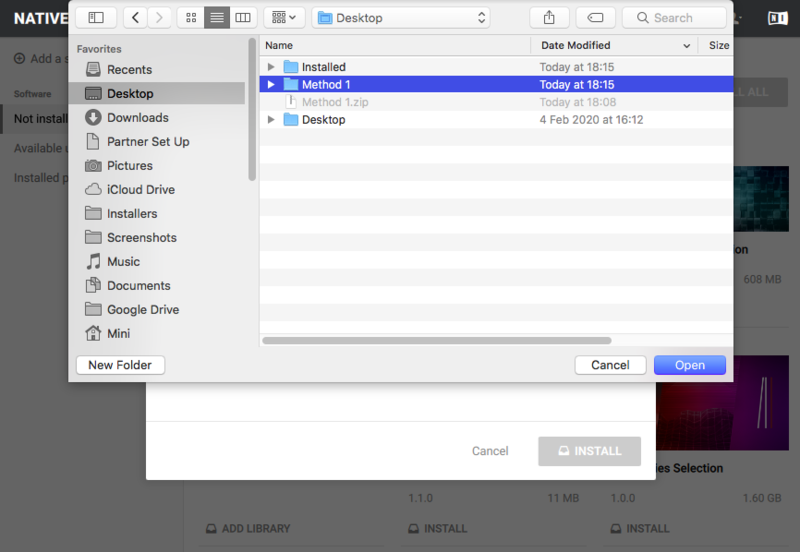The width and height of the screenshot is (800, 552).
Task: Switch to list view
Action: pos(217,18)
